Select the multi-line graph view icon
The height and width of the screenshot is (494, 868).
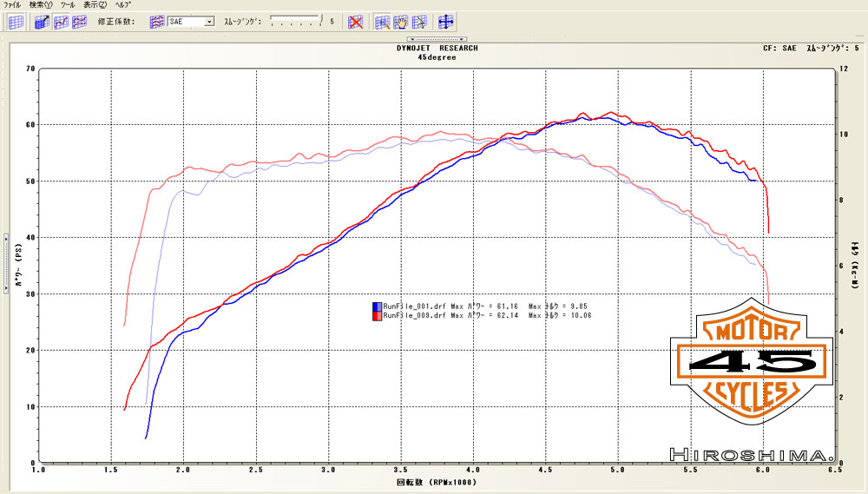(x=79, y=22)
